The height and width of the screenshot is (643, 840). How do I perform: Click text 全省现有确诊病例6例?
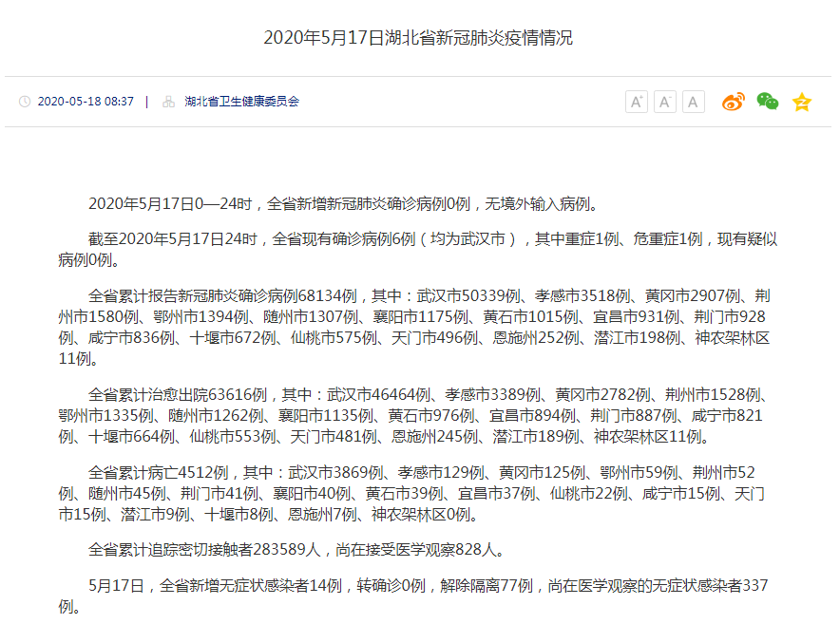click(x=344, y=238)
